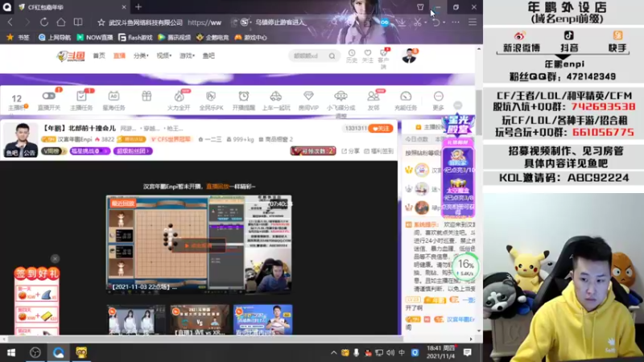This screenshot has height=362, width=644.
Task: Expand the 游戏 navigation dropdown
Action: tap(187, 56)
